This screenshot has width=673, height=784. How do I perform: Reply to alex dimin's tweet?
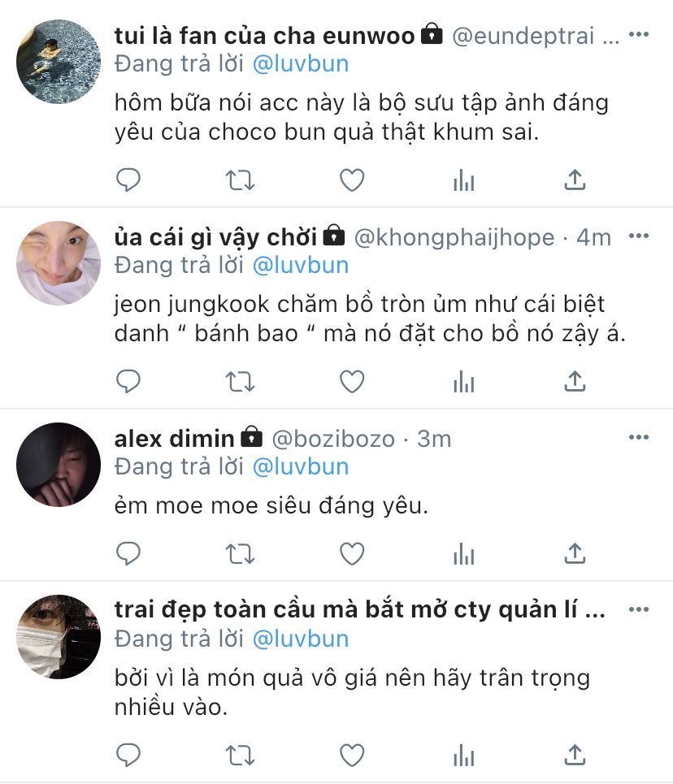pos(128,554)
